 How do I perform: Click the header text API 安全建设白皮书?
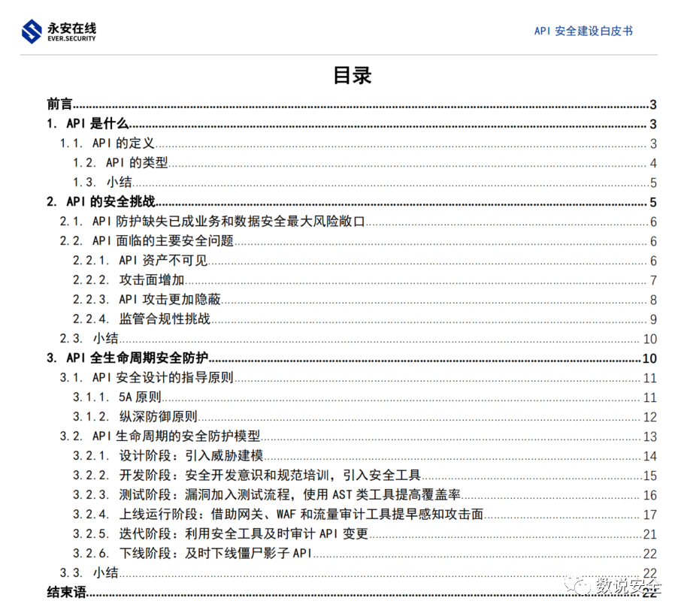583,31
